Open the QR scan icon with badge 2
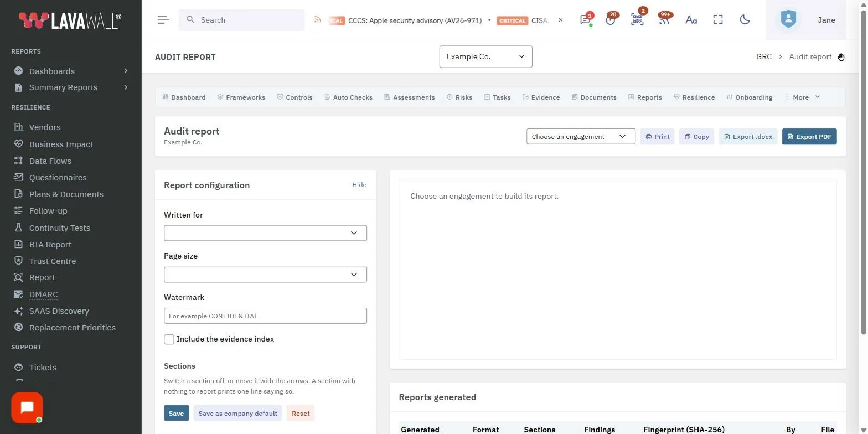 (637, 20)
